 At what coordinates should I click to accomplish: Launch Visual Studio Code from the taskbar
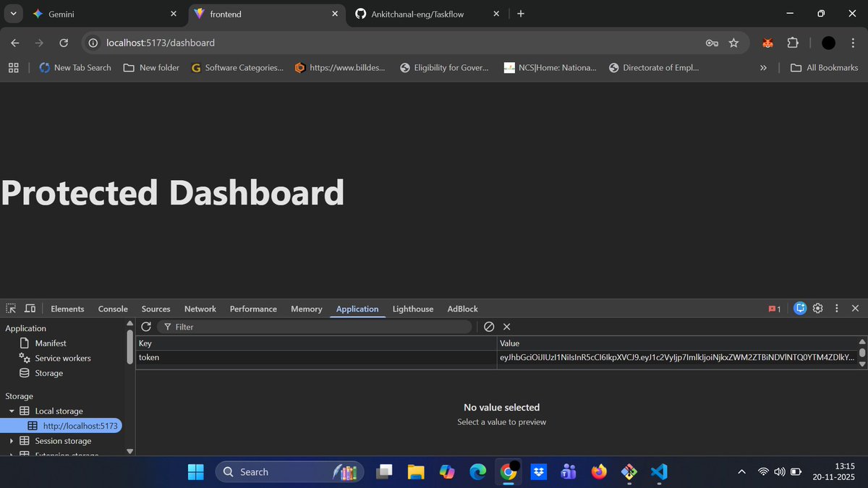pyautogui.click(x=658, y=471)
